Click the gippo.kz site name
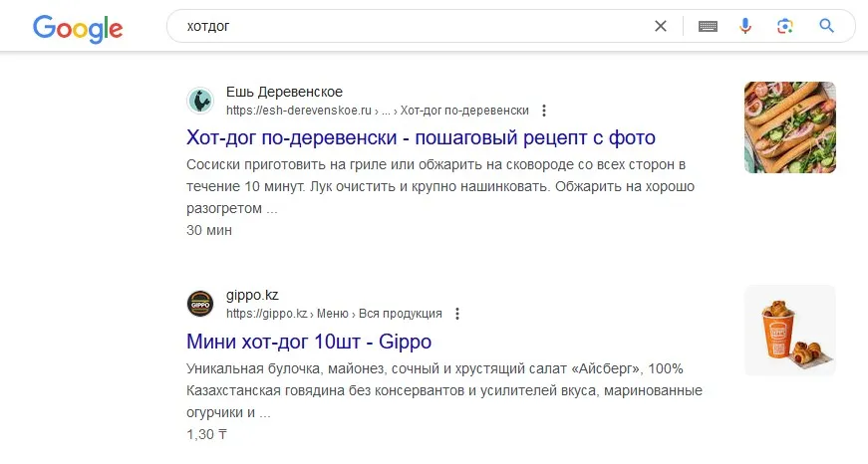The image size is (868, 464). pos(252,296)
